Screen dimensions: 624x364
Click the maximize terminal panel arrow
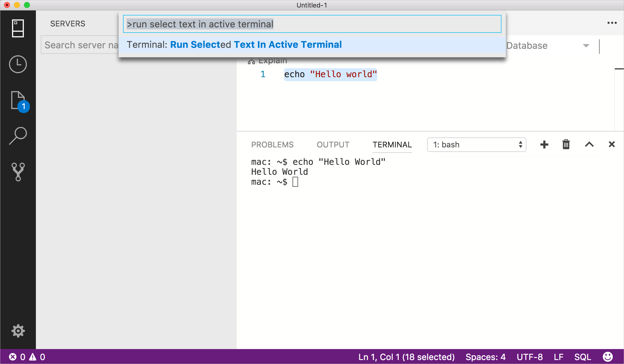pyautogui.click(x=589, y=145)
